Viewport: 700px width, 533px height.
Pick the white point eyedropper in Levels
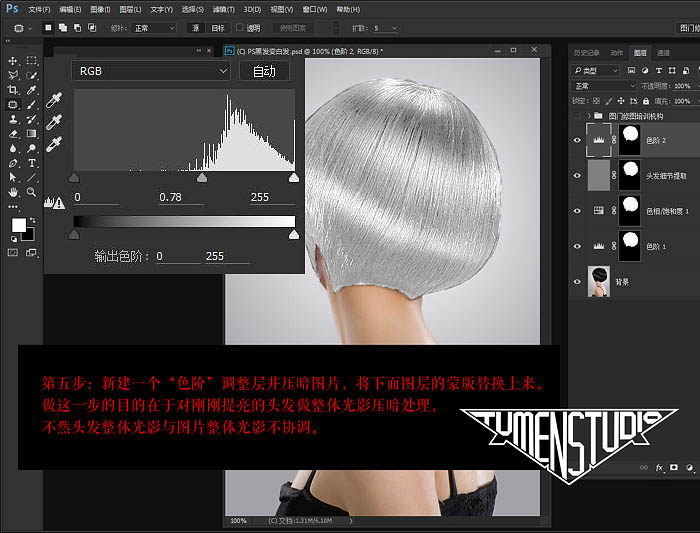(54, 144)
